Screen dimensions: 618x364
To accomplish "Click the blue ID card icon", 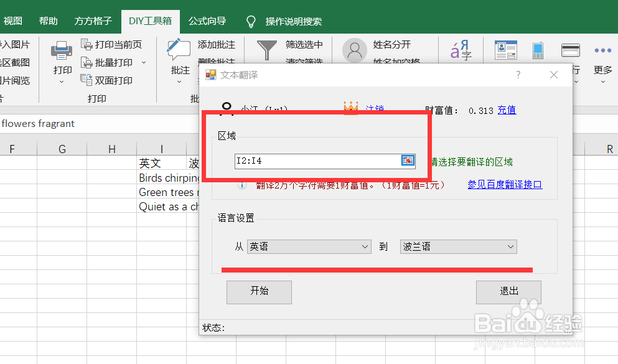I will (506, 49).
